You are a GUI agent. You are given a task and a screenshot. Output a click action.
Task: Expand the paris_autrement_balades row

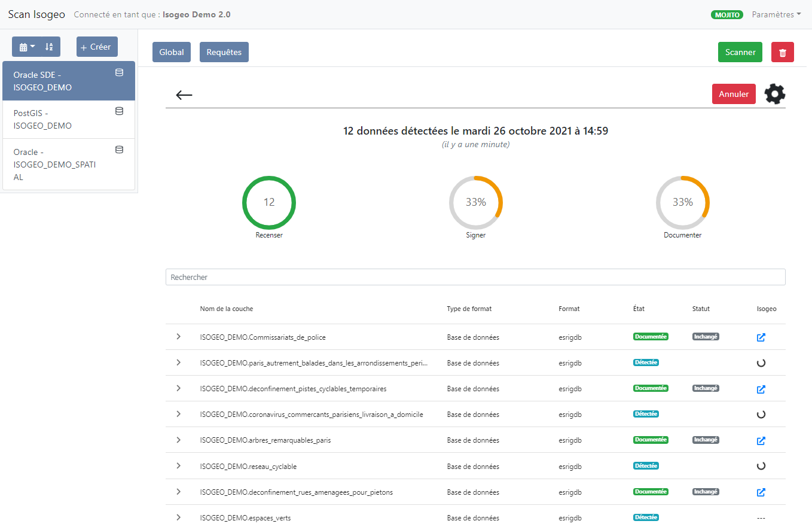tap(178, 363)
